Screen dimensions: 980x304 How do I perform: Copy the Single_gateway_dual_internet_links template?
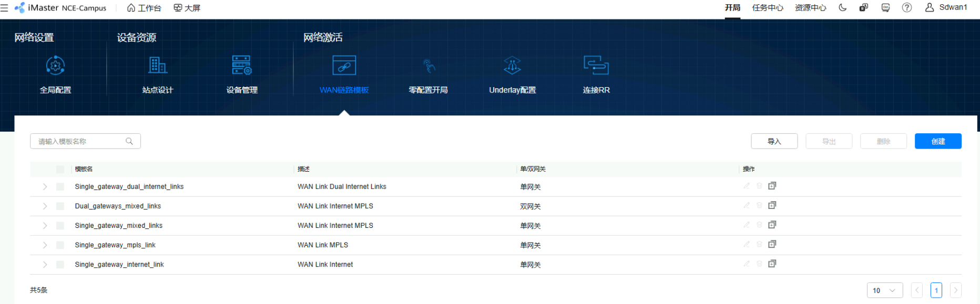[x=772, y=186]
